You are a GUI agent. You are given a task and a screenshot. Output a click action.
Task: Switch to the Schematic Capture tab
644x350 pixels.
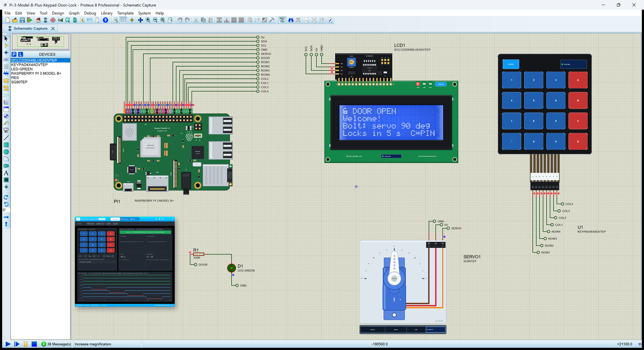[x=30, y=28]
